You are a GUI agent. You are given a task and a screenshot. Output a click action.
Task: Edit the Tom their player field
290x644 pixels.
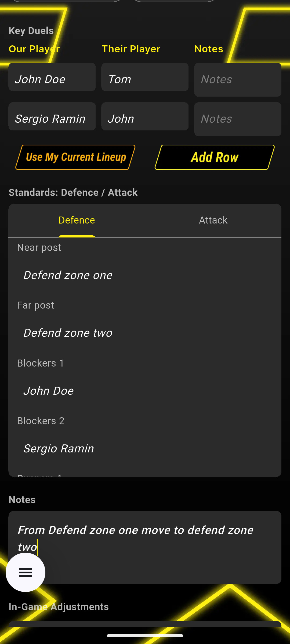click(145, 79)
